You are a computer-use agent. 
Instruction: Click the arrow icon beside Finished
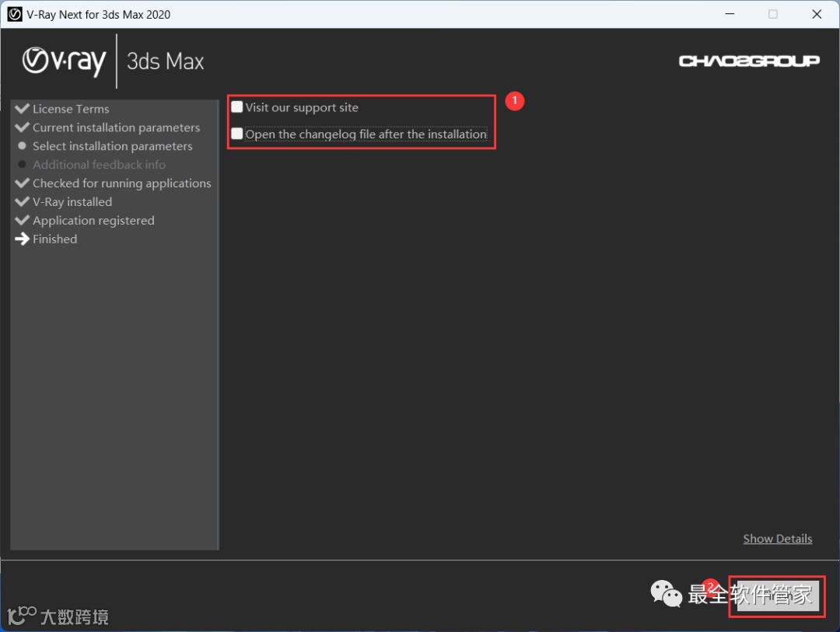(x=22, y=239)
